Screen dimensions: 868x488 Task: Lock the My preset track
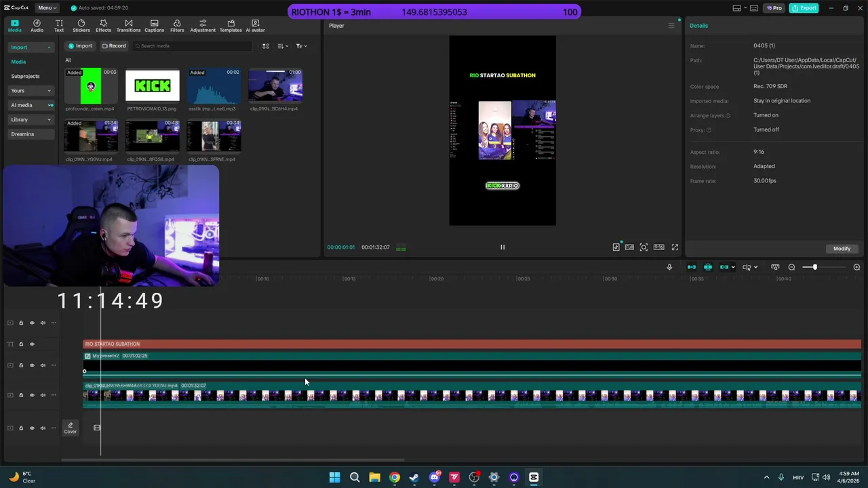21,365
